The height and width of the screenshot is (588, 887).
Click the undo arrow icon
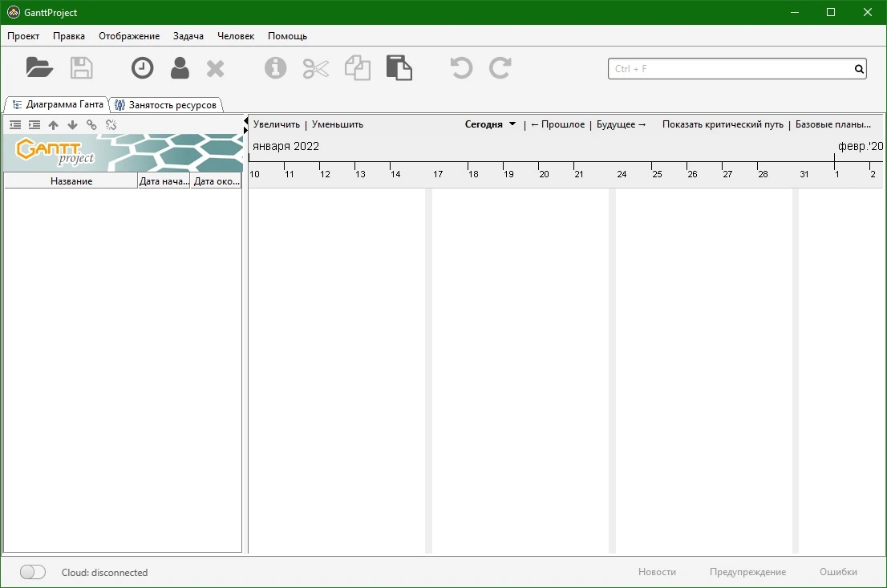click(461, 68)
